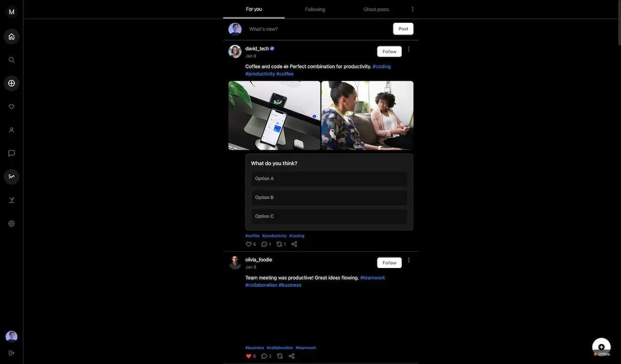Open the messages chat icon in sidebar

tap(12, 153)
